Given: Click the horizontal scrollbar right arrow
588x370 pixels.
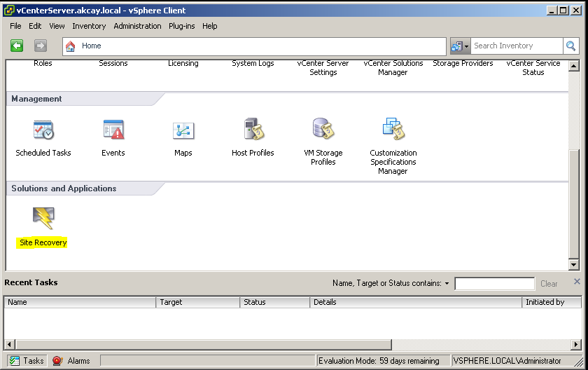Looking at the screenshot, I should pos(576,344).
